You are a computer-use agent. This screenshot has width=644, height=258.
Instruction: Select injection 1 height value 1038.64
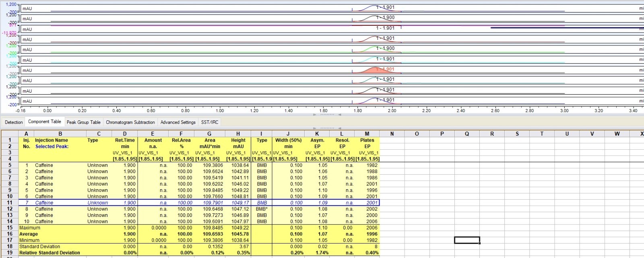pyautogui.click(x=240, y=165)
